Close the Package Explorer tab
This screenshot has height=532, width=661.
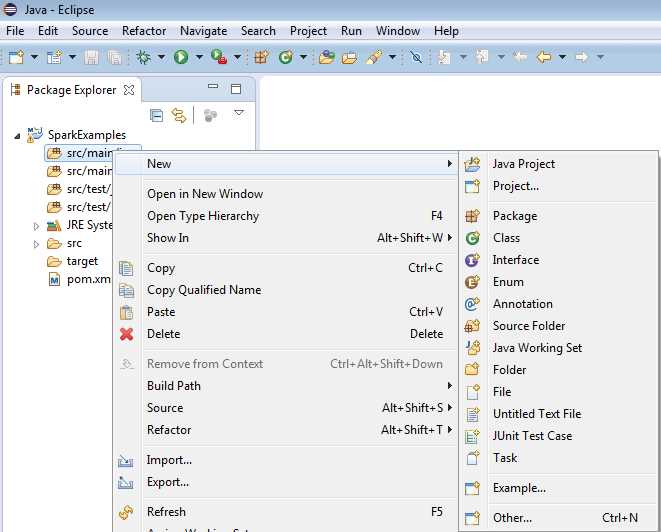(129, 90)
